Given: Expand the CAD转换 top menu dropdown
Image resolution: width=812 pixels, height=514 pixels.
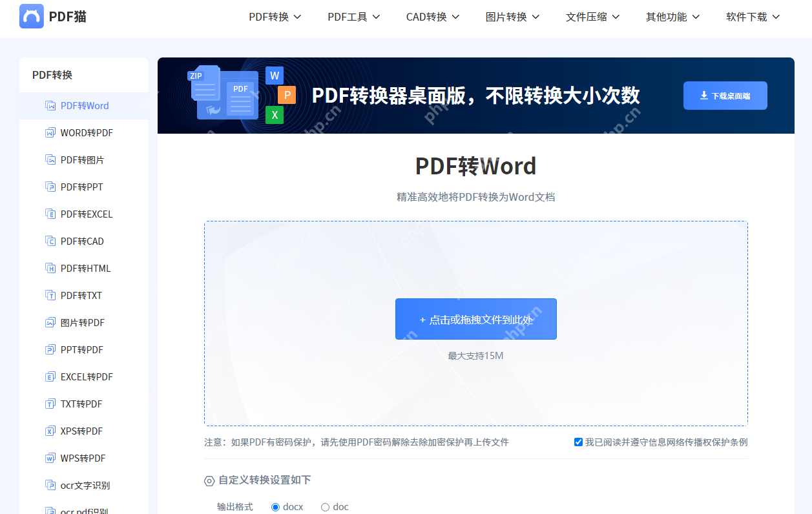Looking at the screenshot, I should click(x=433, y=17).
